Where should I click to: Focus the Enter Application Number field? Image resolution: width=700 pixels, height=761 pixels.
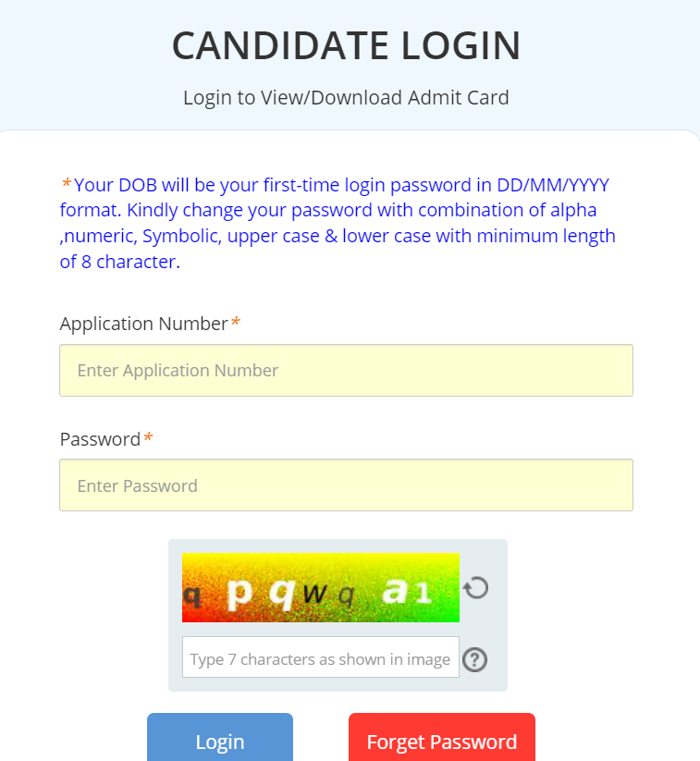point(346,371)
